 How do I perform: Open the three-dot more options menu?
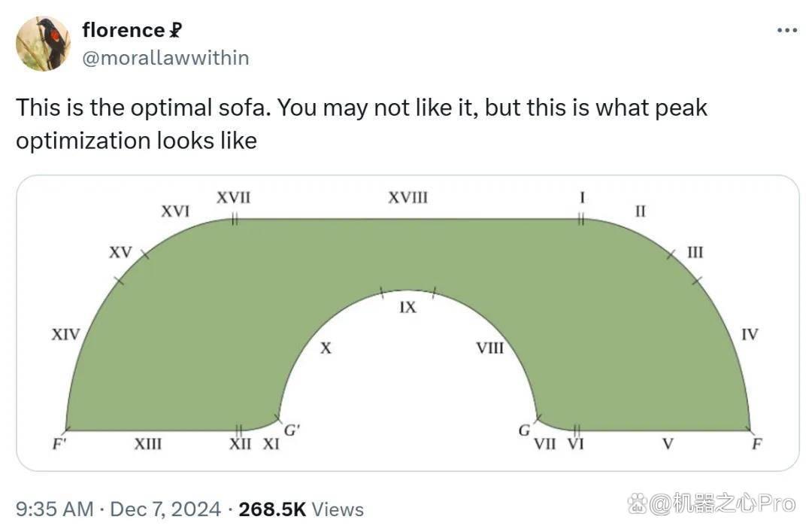click(786, 31)
